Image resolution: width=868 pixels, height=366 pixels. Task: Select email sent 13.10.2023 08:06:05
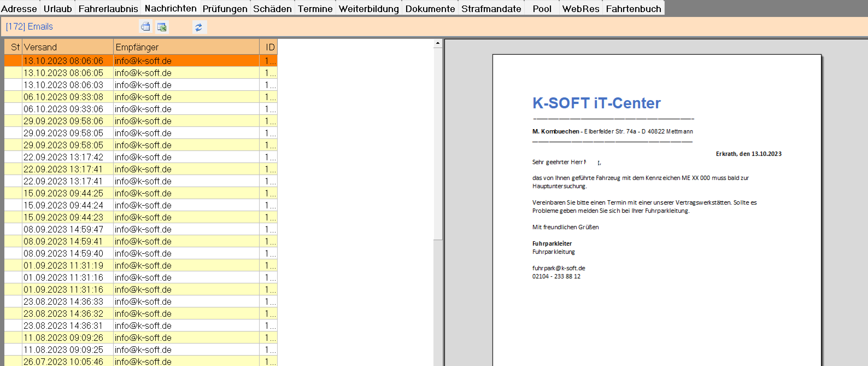click(63, 73)
